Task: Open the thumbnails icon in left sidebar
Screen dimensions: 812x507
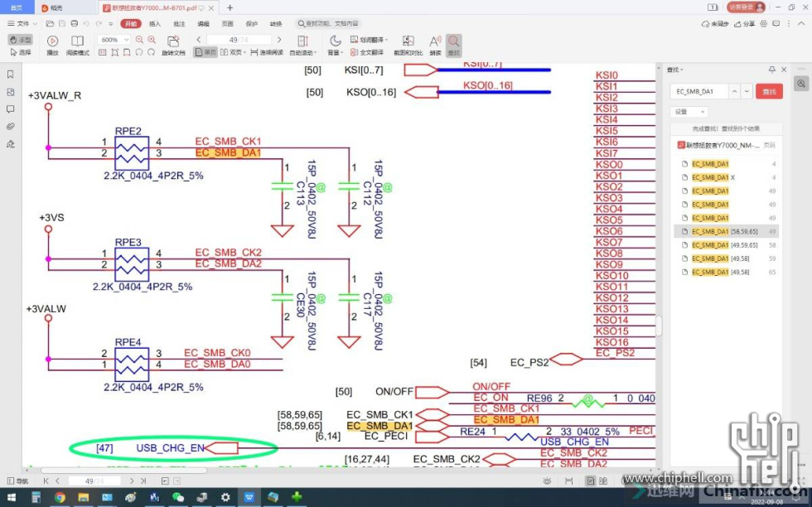Action: [x=10, y=92]
